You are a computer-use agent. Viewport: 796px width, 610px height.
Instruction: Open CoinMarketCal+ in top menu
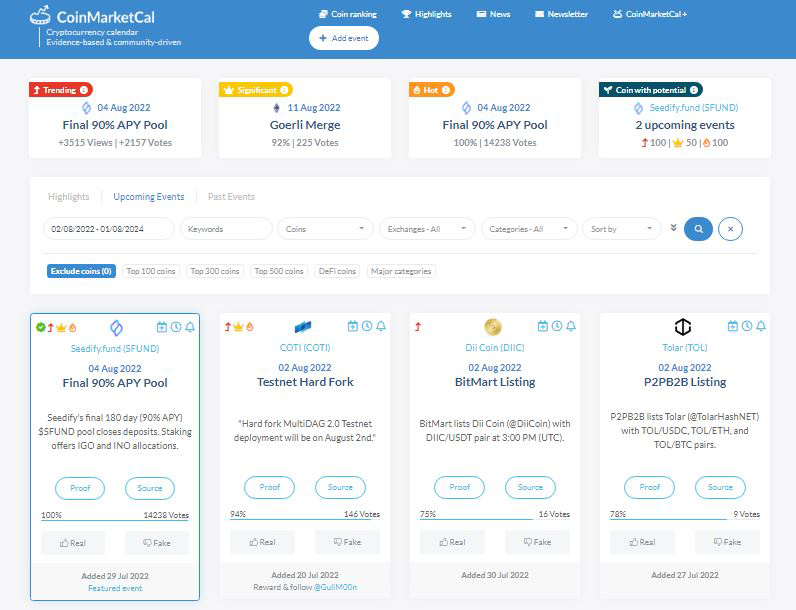[650, 14]
